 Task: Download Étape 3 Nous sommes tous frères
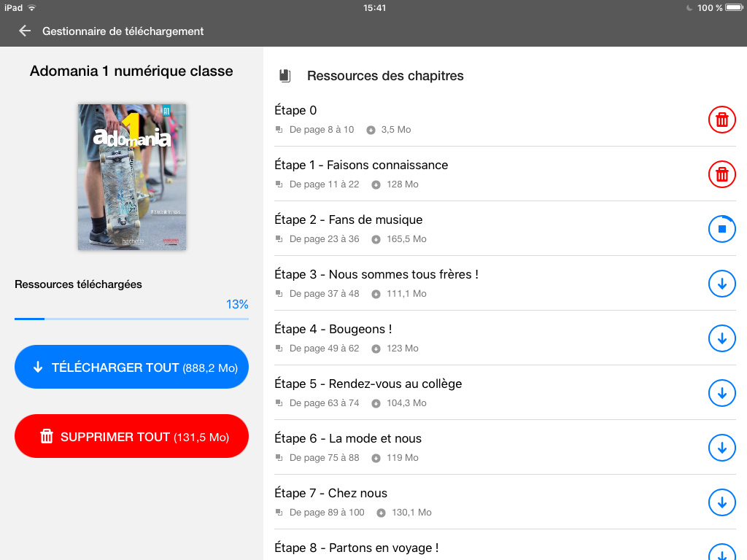click(721, 284)
